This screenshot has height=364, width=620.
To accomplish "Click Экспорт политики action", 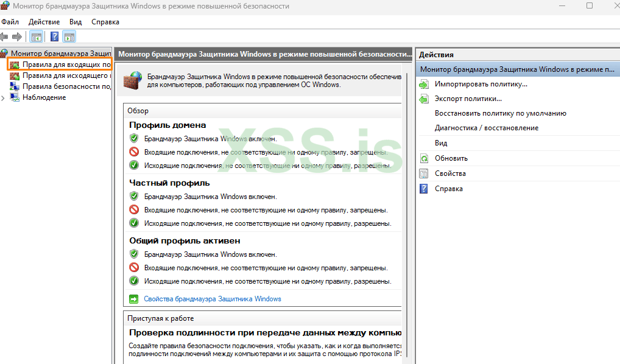I will point(468,99).
